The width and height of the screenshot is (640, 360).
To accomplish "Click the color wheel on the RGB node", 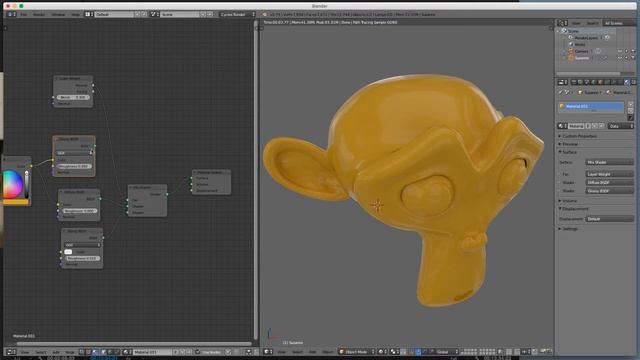I will pos(13,184).
